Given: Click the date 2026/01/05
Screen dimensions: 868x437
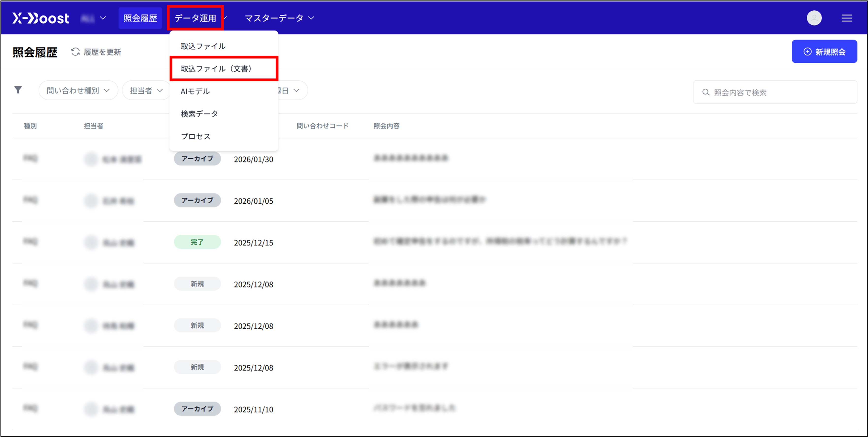Looking at the screenshot, I should click(x=253, y=201).
